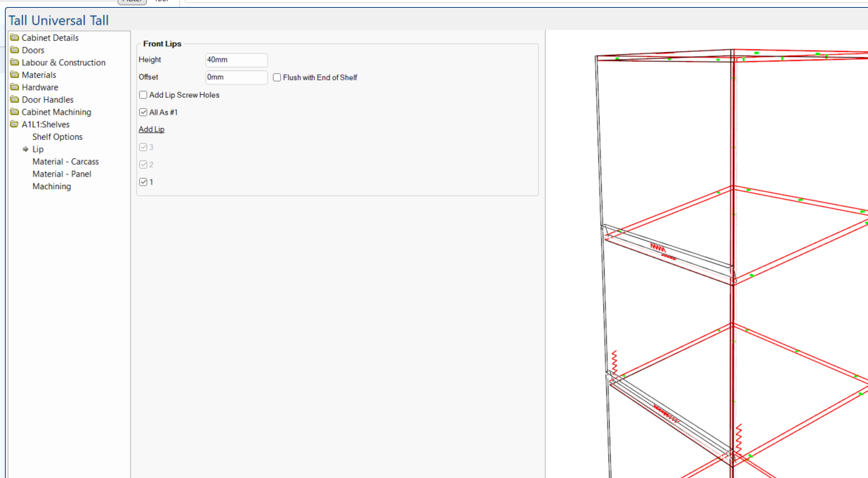Toggle Add Lip checkbox for shelf 3

(x=143, y=147)
